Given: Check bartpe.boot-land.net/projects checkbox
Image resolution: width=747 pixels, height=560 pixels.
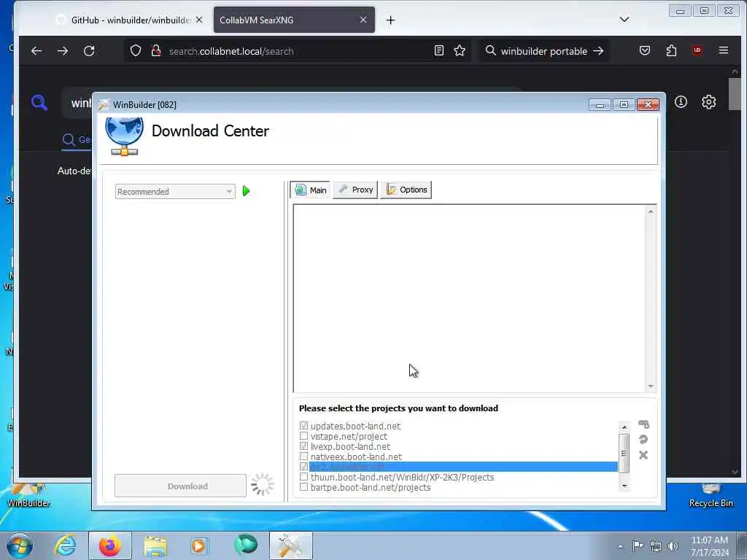Looking at the screenshot, I should (x=303, y=487).
